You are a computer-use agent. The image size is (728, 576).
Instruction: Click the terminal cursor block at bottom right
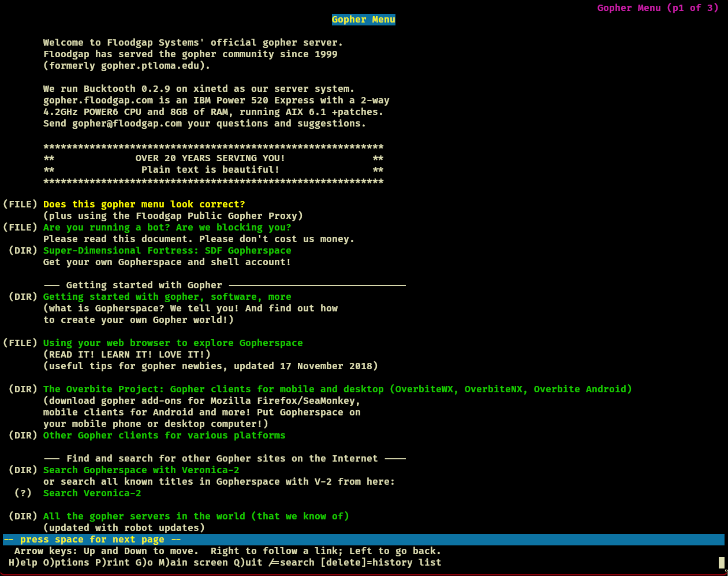[722, 563]
